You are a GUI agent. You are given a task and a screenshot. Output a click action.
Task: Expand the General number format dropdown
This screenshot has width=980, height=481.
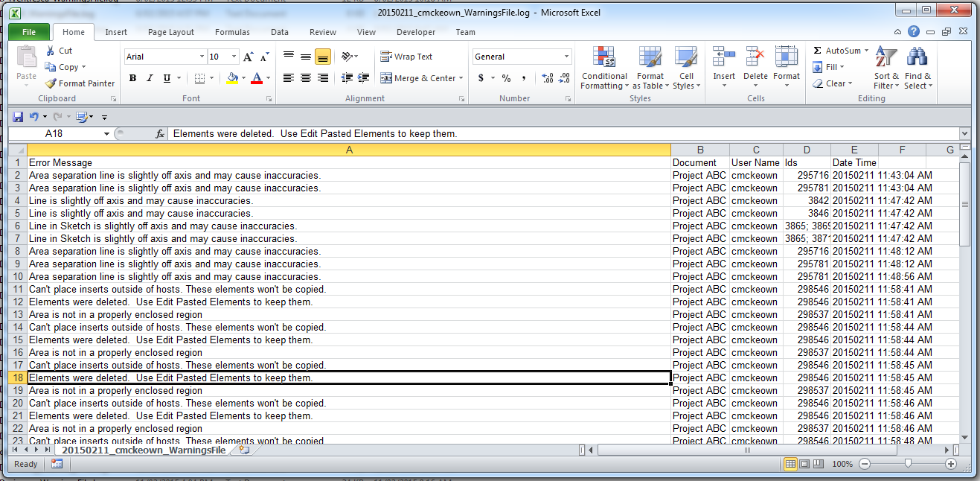(x=566, y=57)
